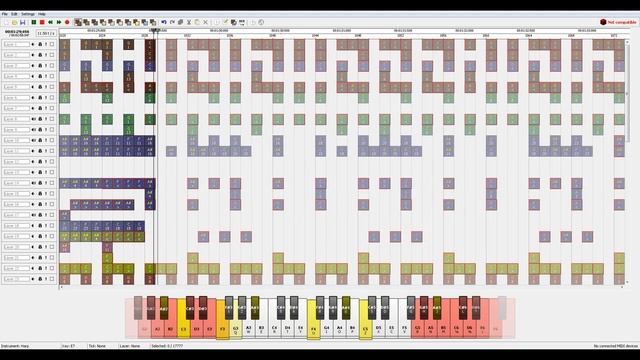This screenshot has width=640, height=360.
Task: Select the second instrument icon in the toolbar
Action: [87, 22]
